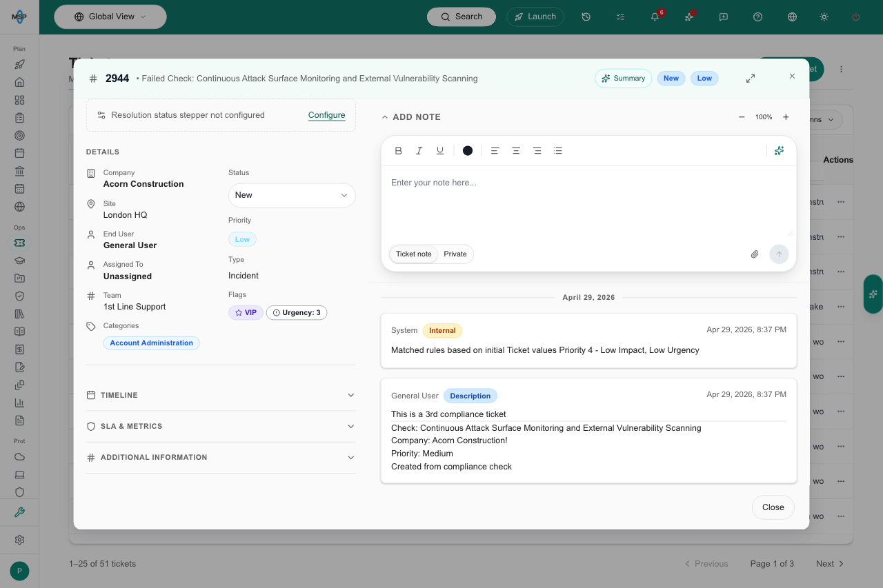Toggle underline formatting in note editor
This screenshot has height=588, width=883.
pyautogui.click(x=440, y=151)
